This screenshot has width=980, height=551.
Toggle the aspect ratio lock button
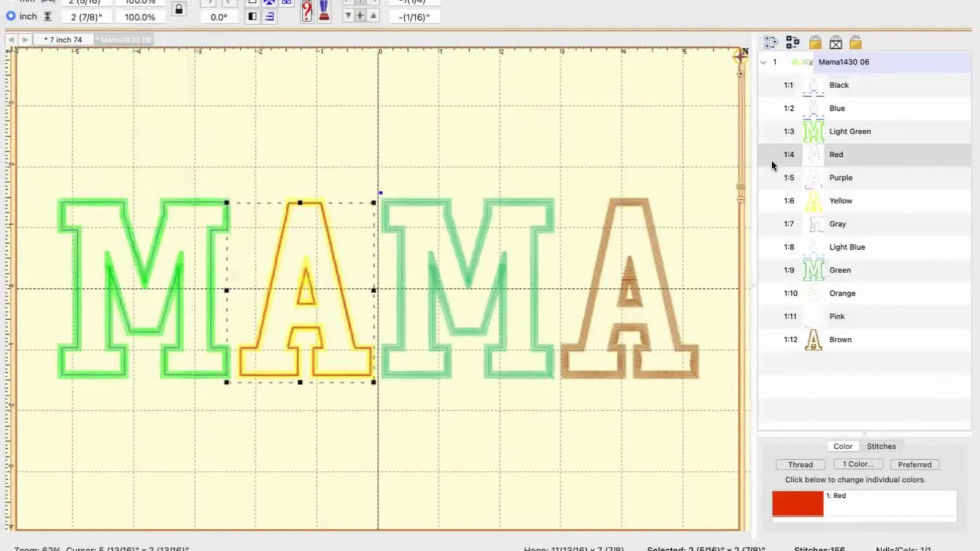(x=179, y=10)
